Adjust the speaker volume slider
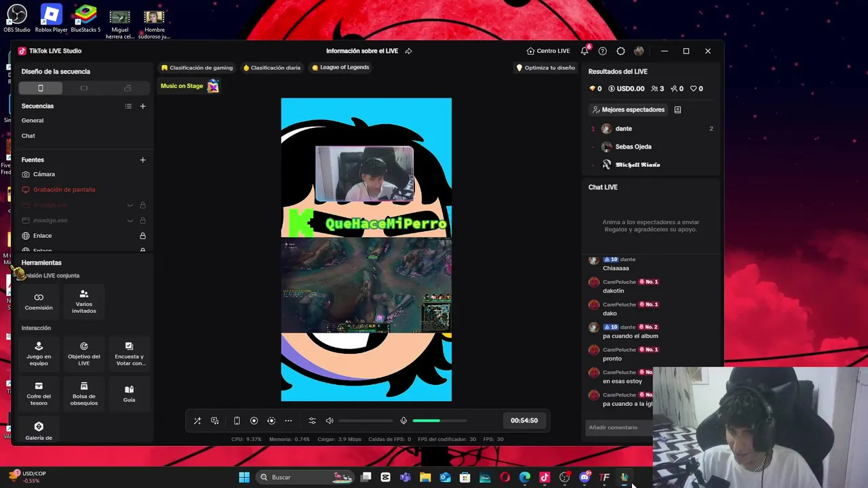868x488 pixels. pos(366,421)
